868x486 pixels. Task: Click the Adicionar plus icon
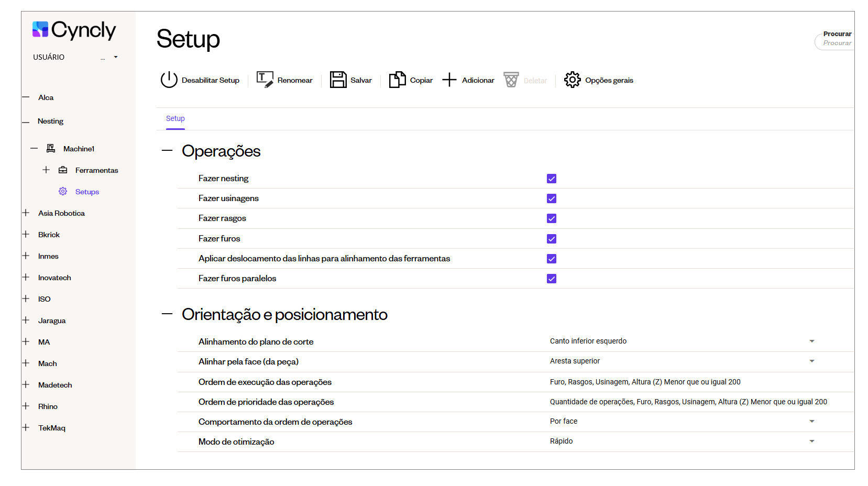pos(449,80)
